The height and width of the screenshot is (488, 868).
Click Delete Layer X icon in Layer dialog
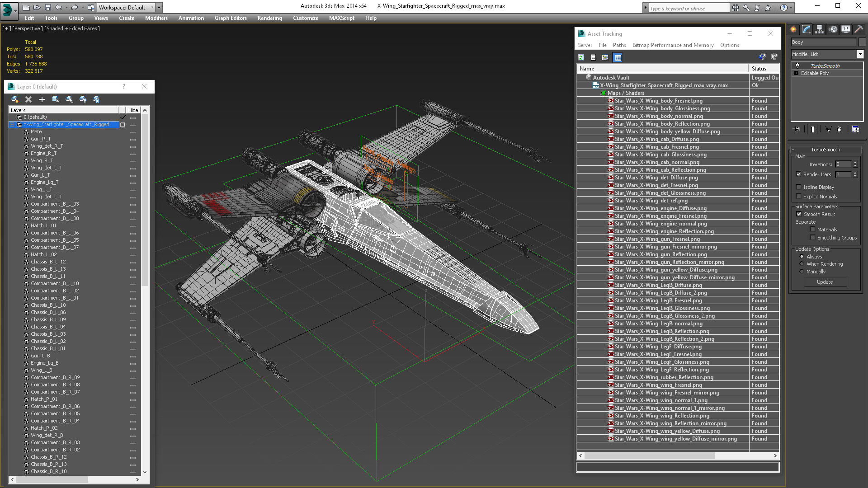coord(28,99)
